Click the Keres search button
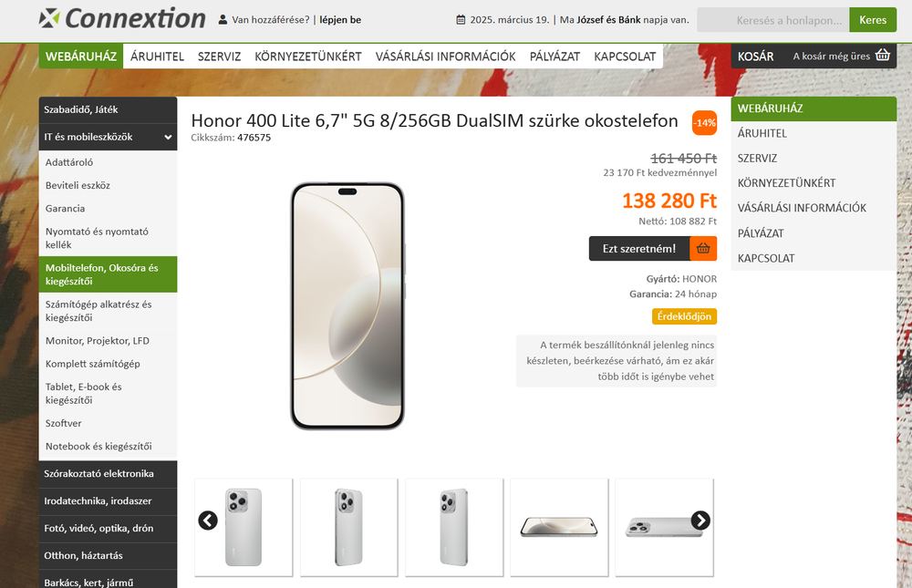Image resolution: width=912 pixels, height=588 pixels. pos(873,20)
